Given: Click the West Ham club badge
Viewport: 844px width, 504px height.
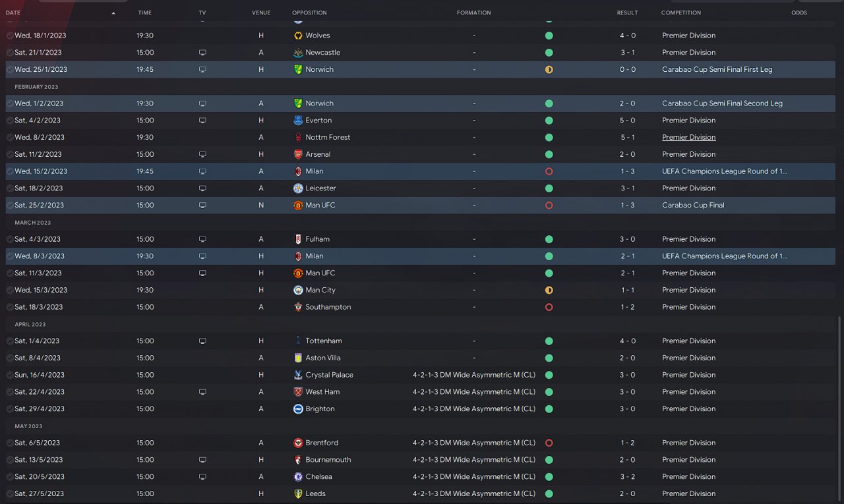Looking at the screenshot, I should [x=298, y=392].
